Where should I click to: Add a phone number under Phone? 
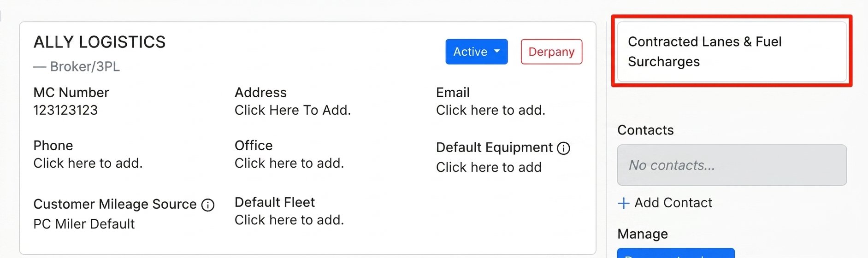(x=88, y=163)
